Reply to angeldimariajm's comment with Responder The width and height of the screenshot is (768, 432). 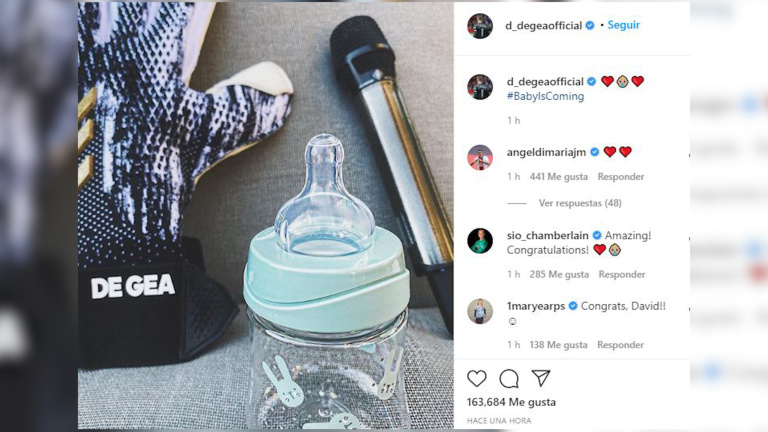(x=621, y=177)
